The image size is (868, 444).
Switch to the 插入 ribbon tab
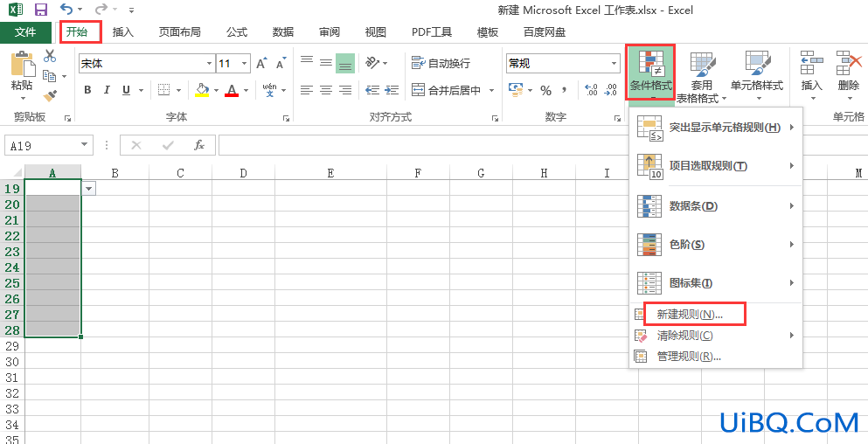point(123,32)
